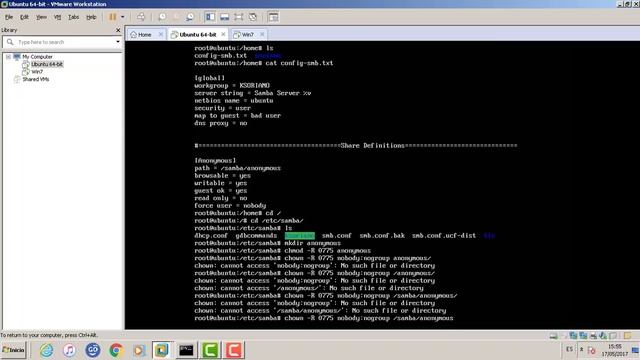The image size is (640, 360).
Task: Click the Send Ctrl+Alt+Del toolbar icon
Action: point(141,17)
